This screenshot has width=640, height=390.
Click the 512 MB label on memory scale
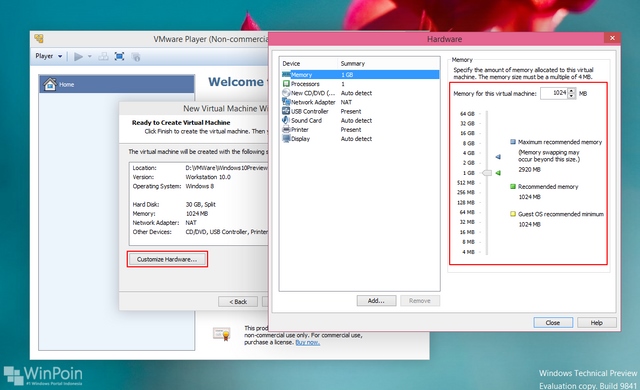pos(466,182)
